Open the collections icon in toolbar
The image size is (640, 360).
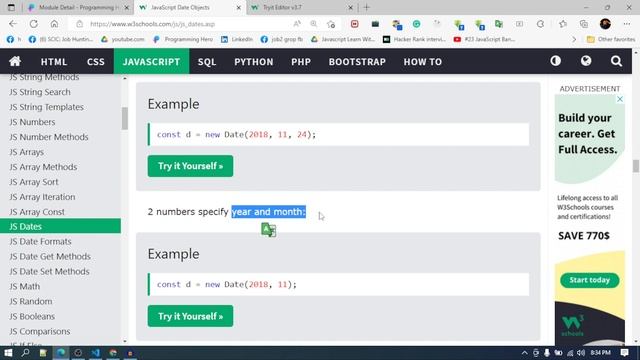pyautogui.click(x=584, y=24)
